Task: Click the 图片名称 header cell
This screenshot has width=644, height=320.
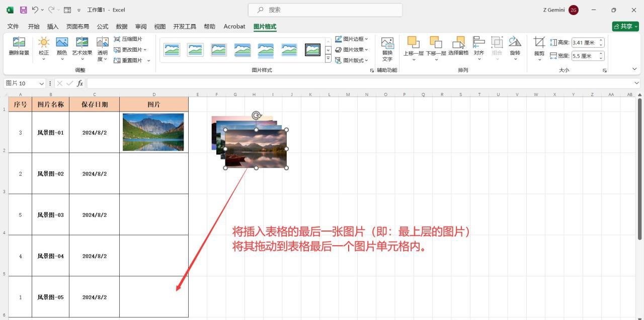Action: 50,104
